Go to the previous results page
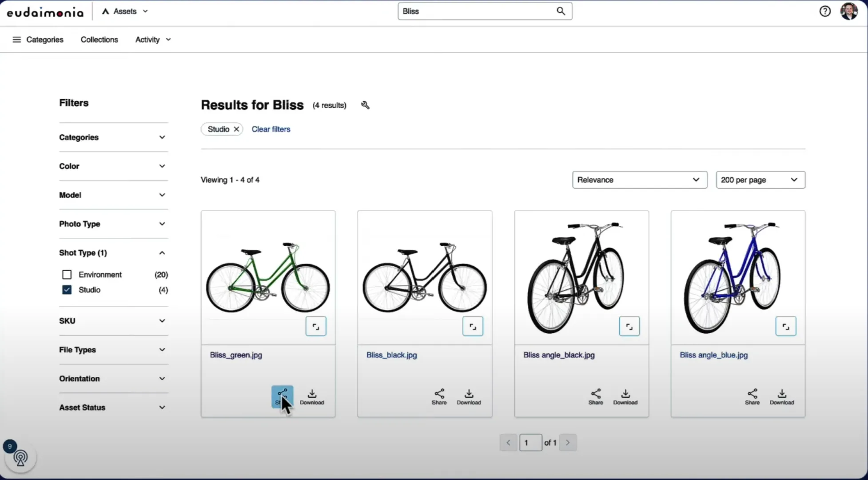Screen dimensions: 868x480 [508, 443]
